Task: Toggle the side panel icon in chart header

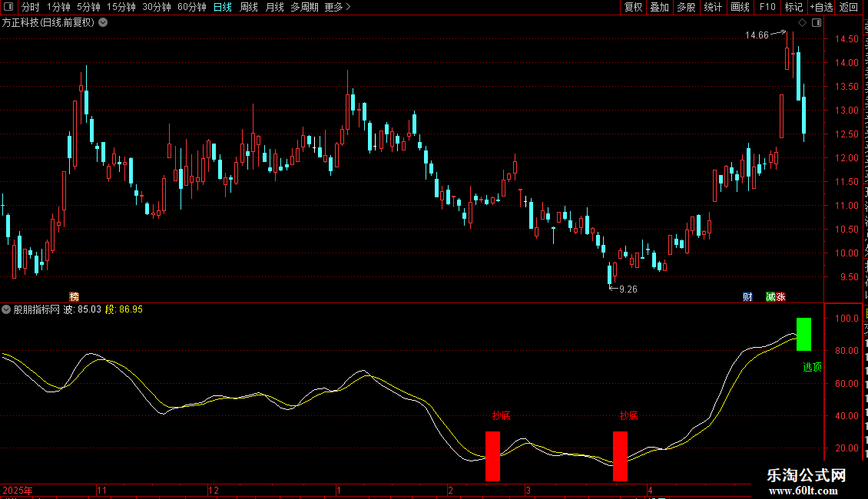Action: click(817, 23)
